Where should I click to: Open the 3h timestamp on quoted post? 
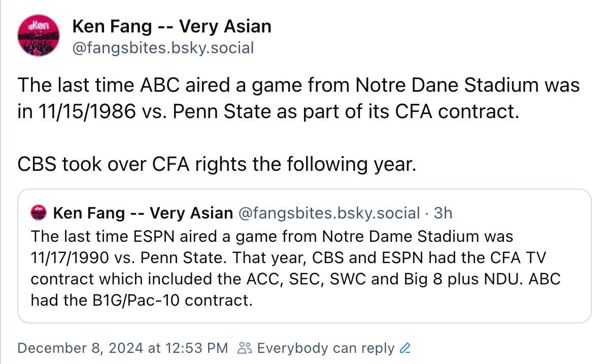tap(443, 213)
